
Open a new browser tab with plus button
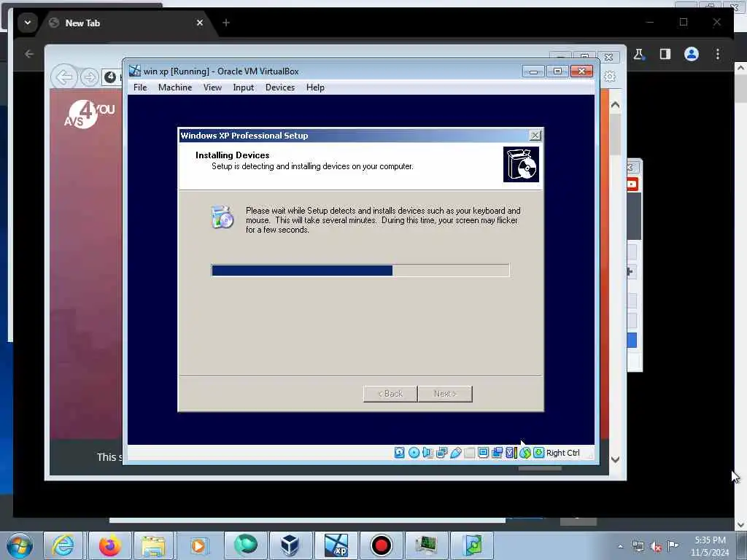pos(226,23)
